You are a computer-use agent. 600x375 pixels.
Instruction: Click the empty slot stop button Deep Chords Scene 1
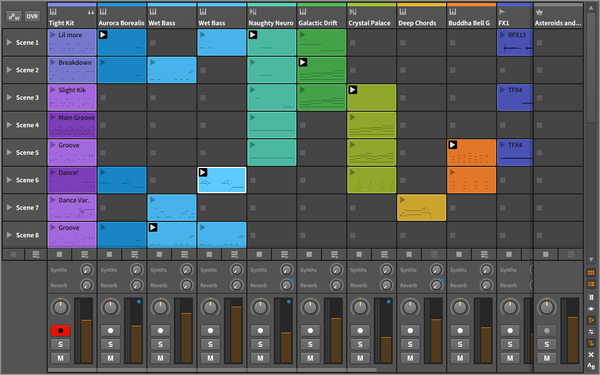(x=403, y=42)
